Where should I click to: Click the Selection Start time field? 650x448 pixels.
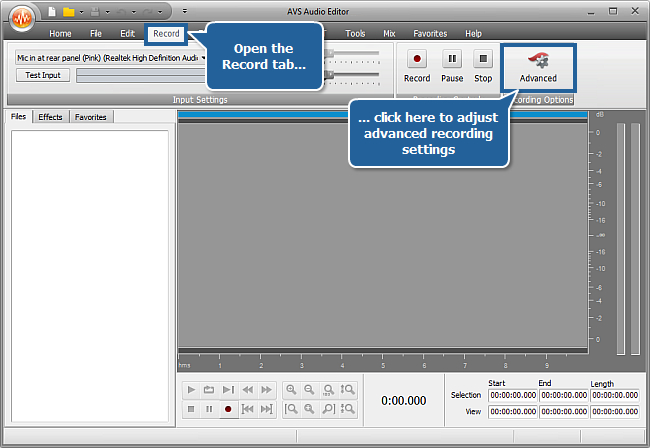(x=513, y=395)
